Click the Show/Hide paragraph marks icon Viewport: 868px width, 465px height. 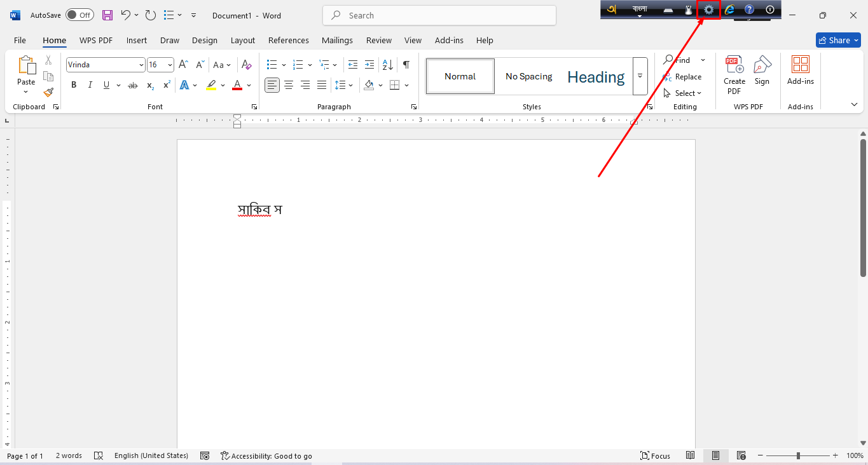[406, 65]
